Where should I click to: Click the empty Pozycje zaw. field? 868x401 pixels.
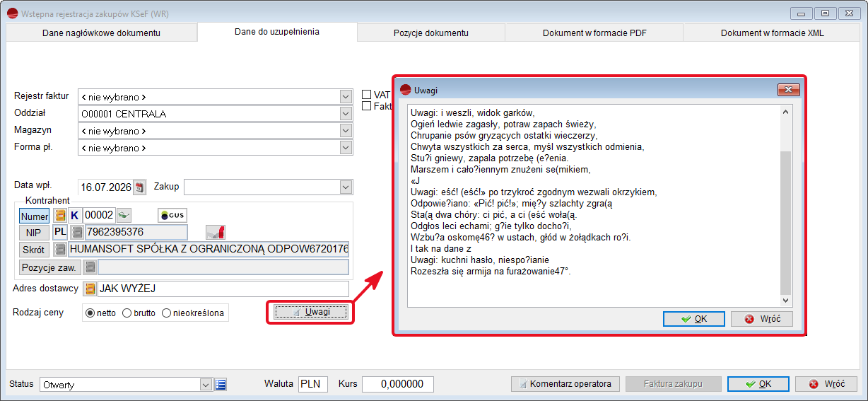[223, 267]
